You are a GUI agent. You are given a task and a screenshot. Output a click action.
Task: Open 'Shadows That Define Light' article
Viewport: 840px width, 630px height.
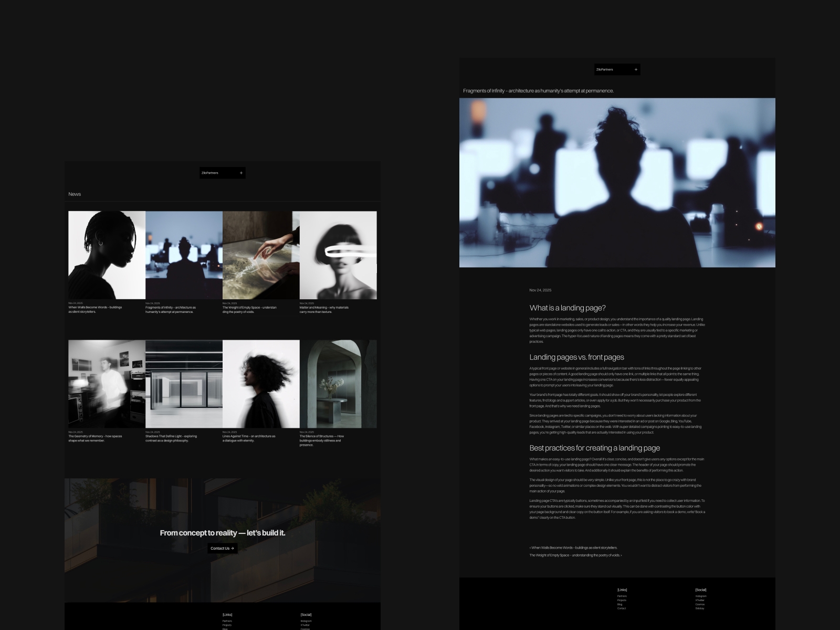coord(183,383)
